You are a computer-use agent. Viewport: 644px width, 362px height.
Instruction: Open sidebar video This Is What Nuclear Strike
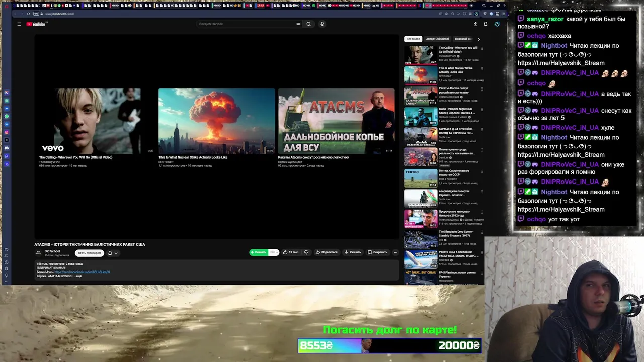(455, 70)
